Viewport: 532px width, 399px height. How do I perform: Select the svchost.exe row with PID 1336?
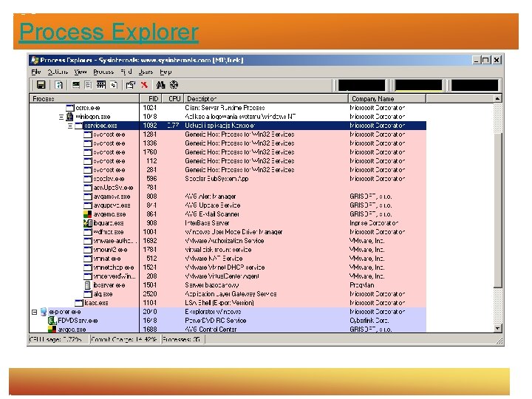click(228, 143)
